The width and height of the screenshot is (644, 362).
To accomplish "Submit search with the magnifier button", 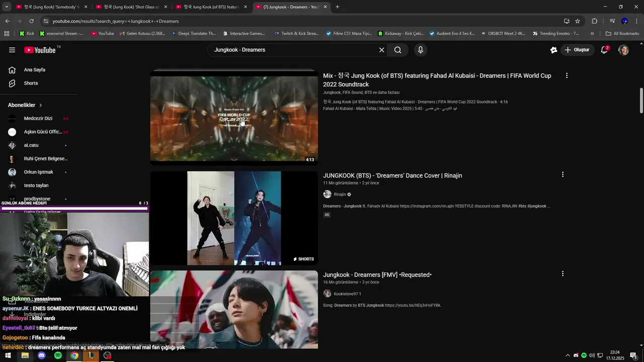I will click(397, 50).
